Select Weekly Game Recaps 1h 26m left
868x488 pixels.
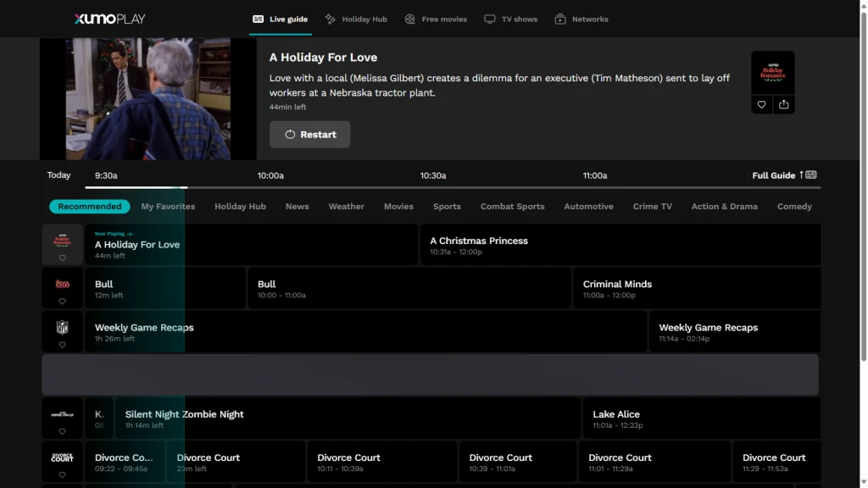point(366,331)
